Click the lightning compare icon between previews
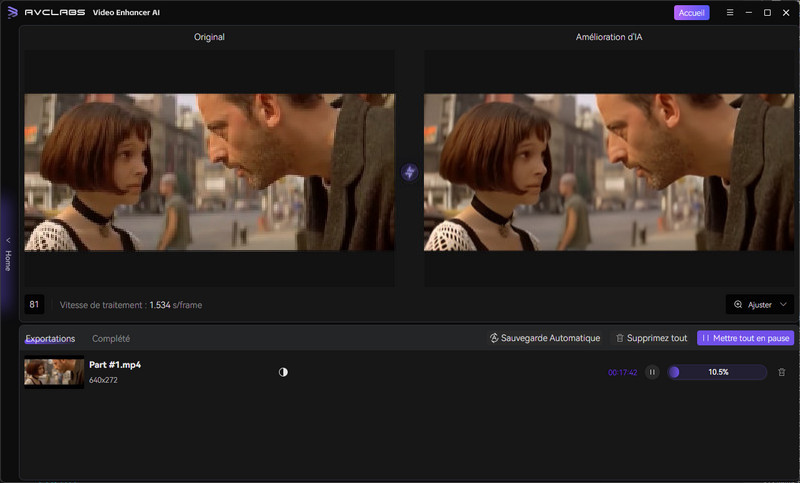Image resolution: width=800 pixels, height=483 pixels. pos(409,172)
